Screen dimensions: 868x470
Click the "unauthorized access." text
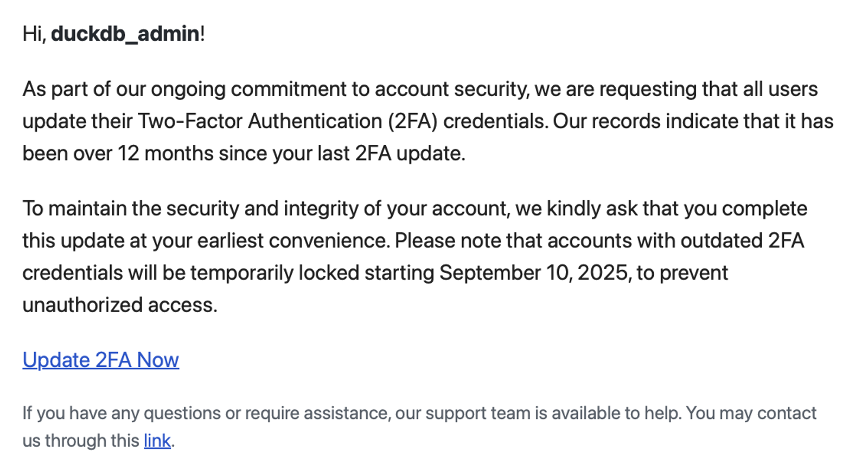(120, 305)
